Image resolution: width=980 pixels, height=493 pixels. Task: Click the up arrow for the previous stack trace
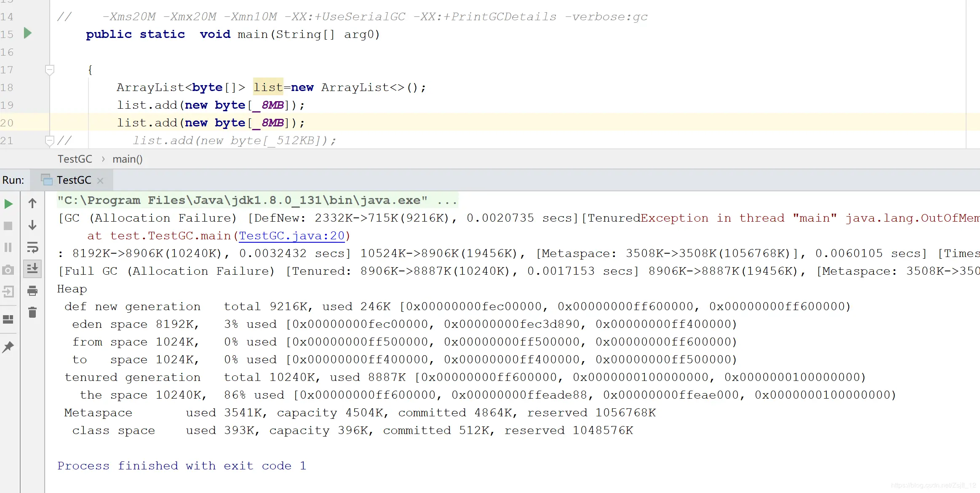tap(32, 204)
